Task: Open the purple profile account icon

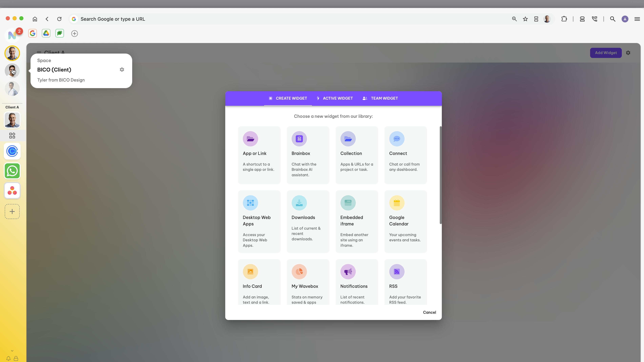Action: point(625,19)
